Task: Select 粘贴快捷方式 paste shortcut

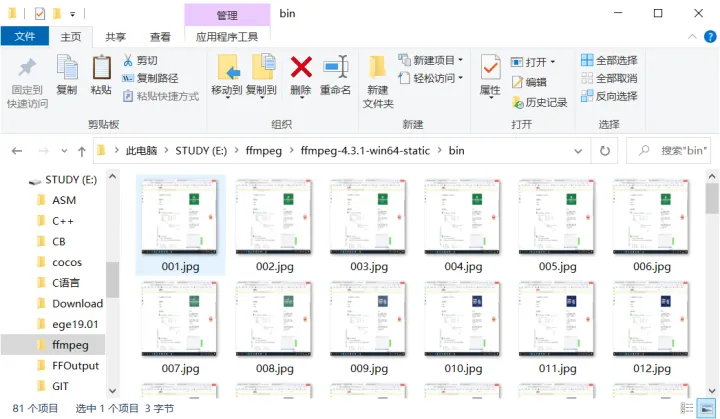Action: coord(161,96)
